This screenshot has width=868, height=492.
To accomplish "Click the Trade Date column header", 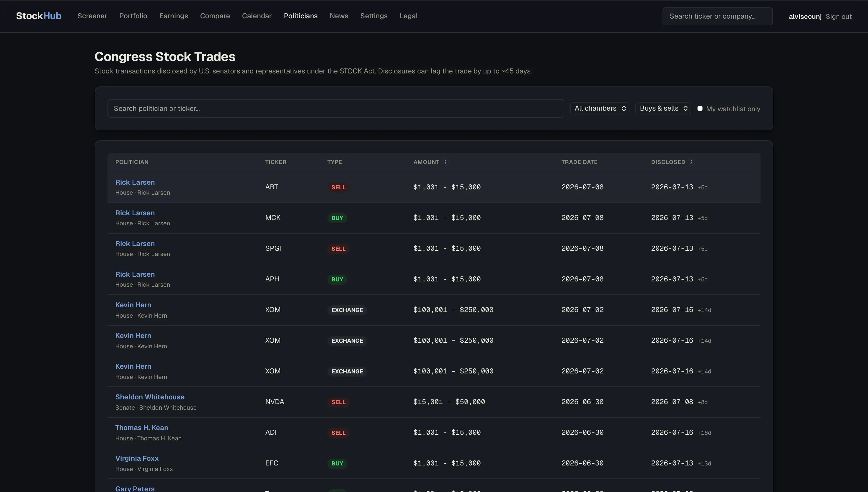I will coord(579,162).
